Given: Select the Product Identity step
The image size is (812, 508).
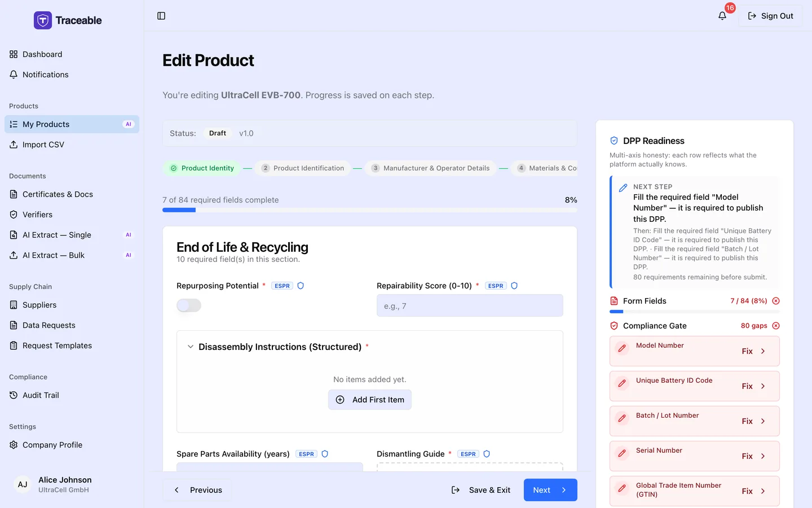Looking at the screenshot, I should 202,168.
